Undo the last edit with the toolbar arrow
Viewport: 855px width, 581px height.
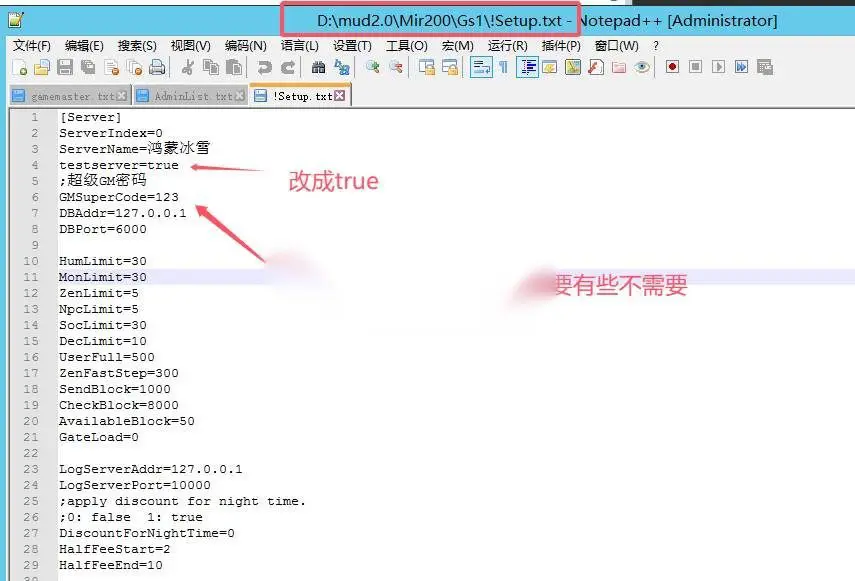[x=264, y=68]
